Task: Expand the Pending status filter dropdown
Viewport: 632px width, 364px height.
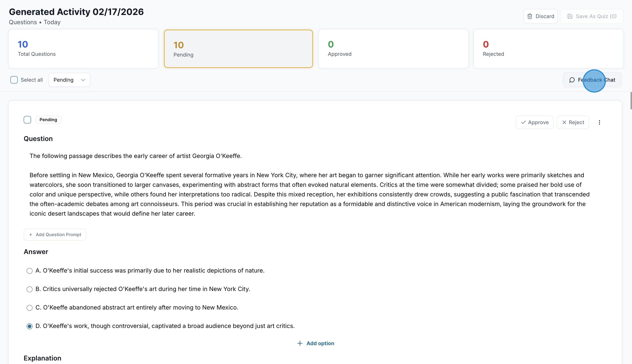Action: tap(69, 80)
